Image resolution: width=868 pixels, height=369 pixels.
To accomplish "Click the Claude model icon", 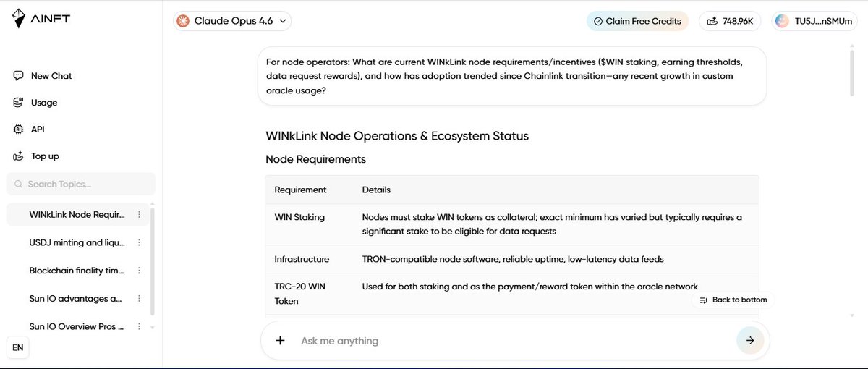I will click(184, 21).
